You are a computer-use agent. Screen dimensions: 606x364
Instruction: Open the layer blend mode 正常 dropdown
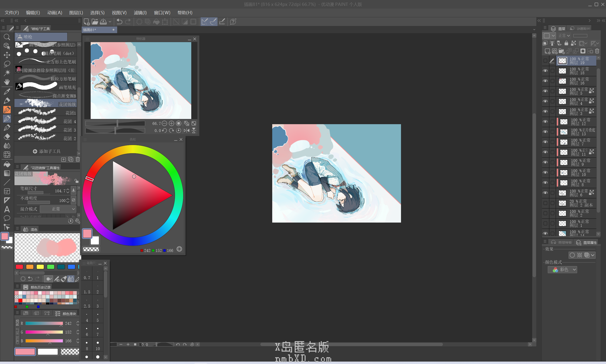pos(564,36)
